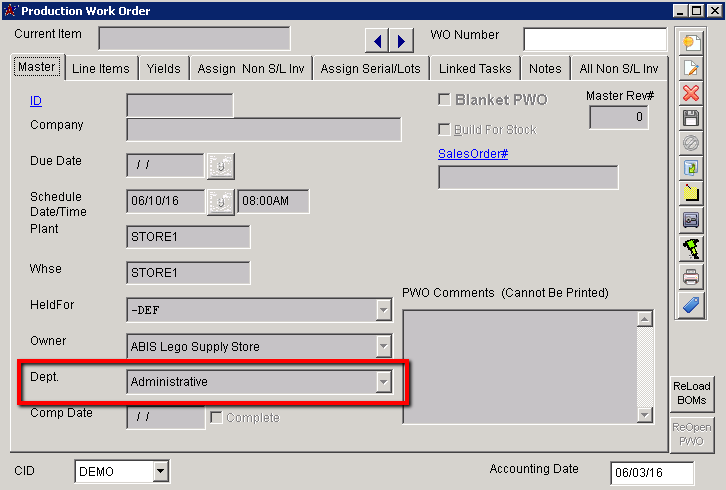
Task: Click the blue tag icon
Action: point(691,305)
